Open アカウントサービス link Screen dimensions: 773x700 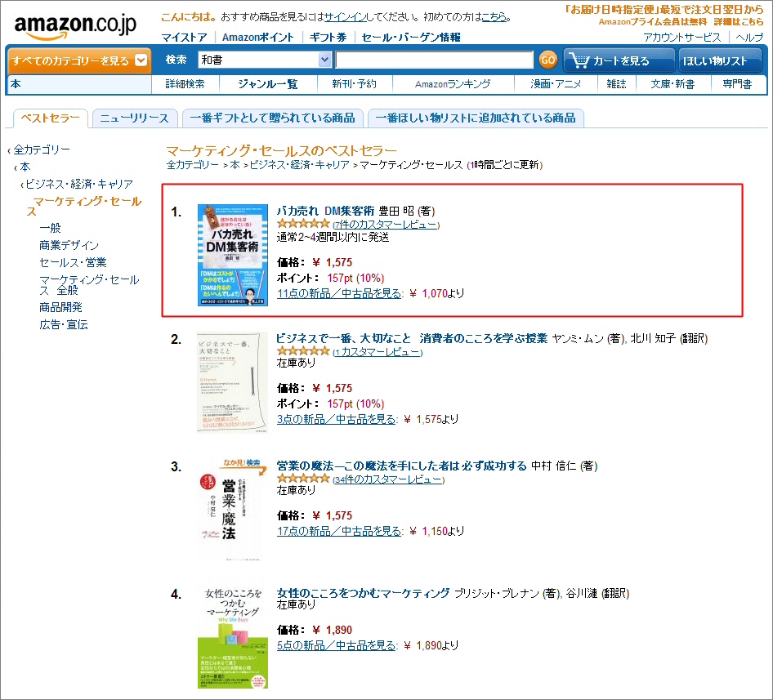[x=681, y=37]
